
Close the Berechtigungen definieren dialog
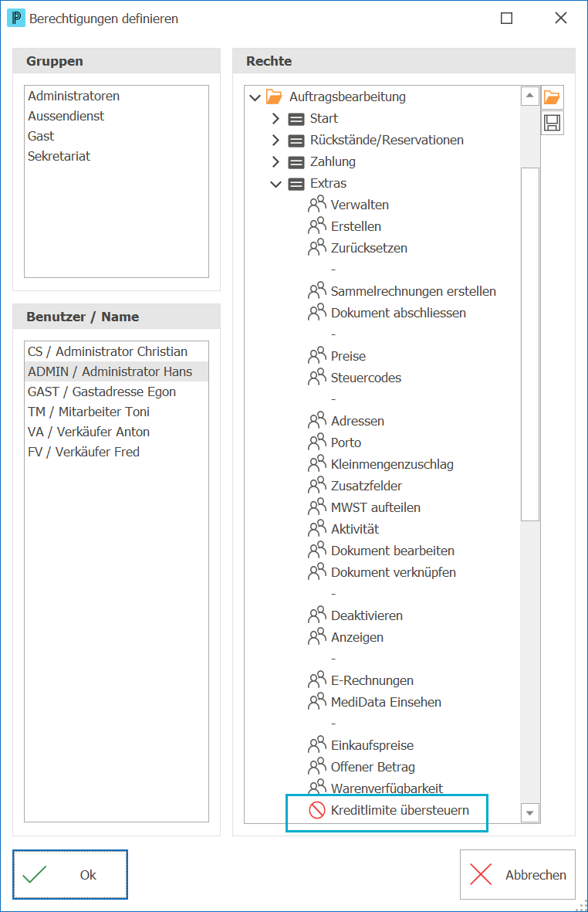click(x=561, y=18)
